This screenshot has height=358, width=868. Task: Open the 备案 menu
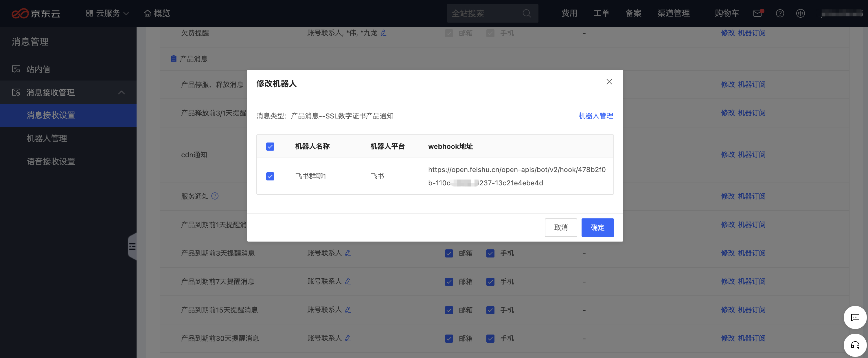[633, 14]
